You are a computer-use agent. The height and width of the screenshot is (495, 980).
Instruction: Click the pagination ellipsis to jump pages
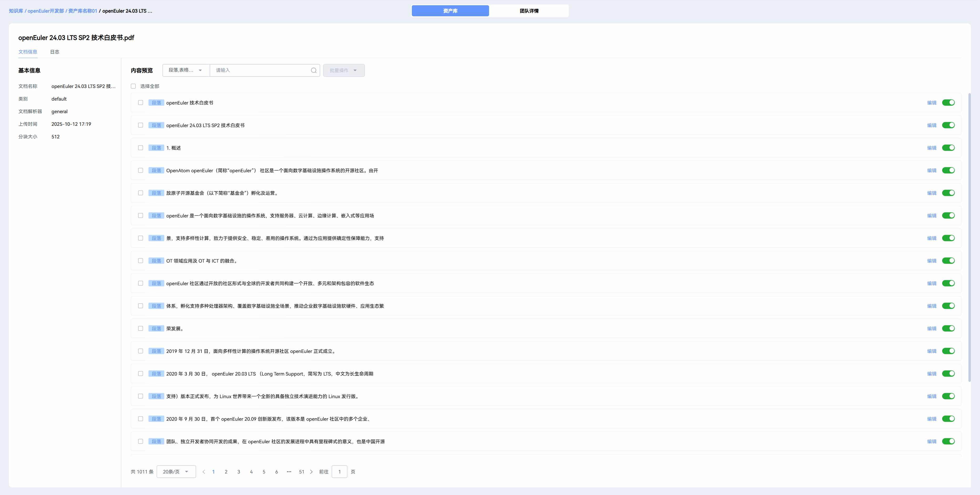(x=289, y=472)
